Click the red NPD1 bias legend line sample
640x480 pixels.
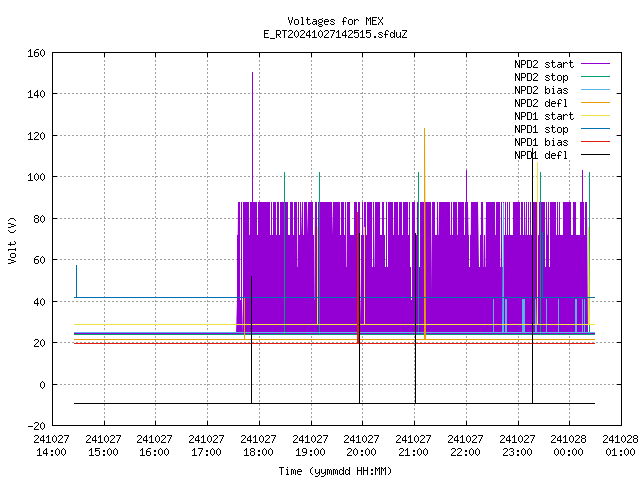(595, 142)
